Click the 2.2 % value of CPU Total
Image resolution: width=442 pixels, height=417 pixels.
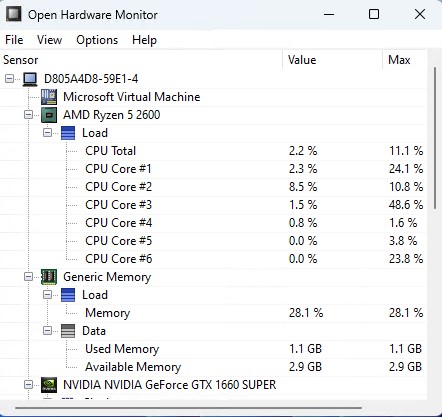(303, 151)
